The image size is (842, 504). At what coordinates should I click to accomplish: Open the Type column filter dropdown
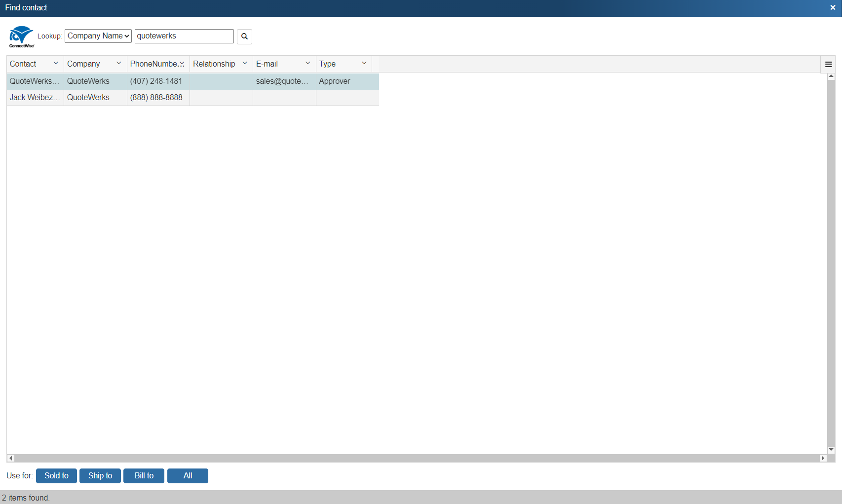point(364,64)
